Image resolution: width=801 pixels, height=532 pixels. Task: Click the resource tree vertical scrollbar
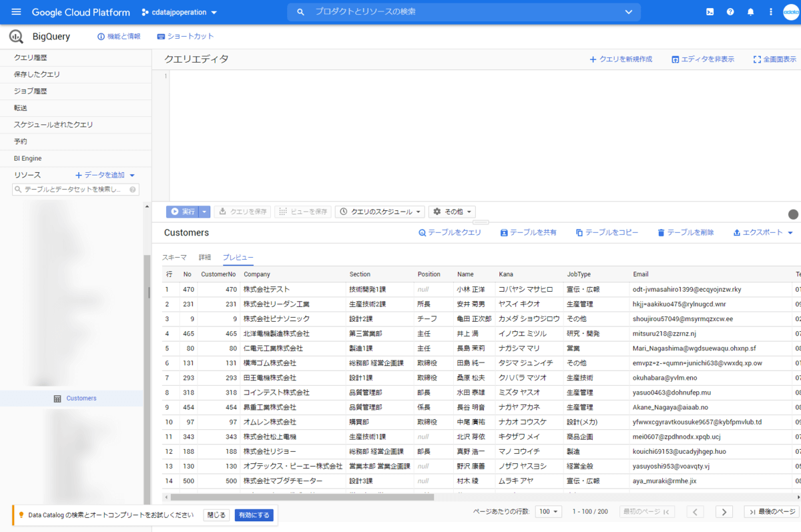148,378
